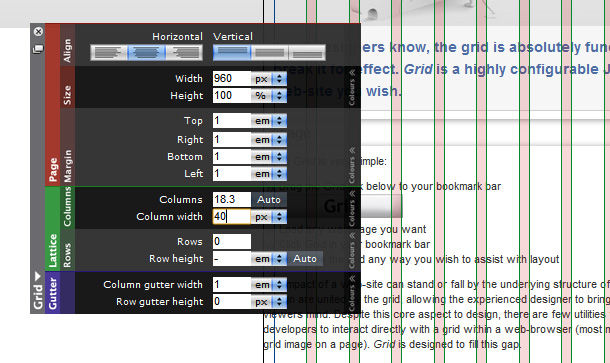
Task: Open the Width unit dropdown
Action: click(x=269, y=79)
